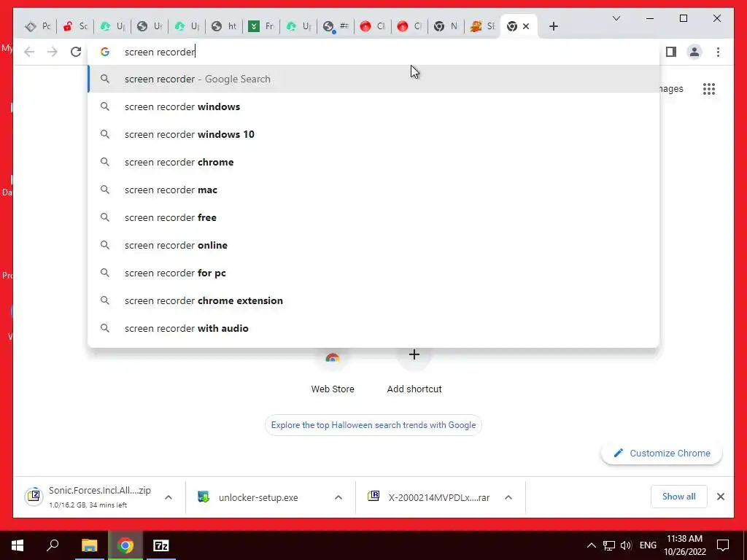
Task: Reload the page with the refresh icon
Action: tap(76, 52)
